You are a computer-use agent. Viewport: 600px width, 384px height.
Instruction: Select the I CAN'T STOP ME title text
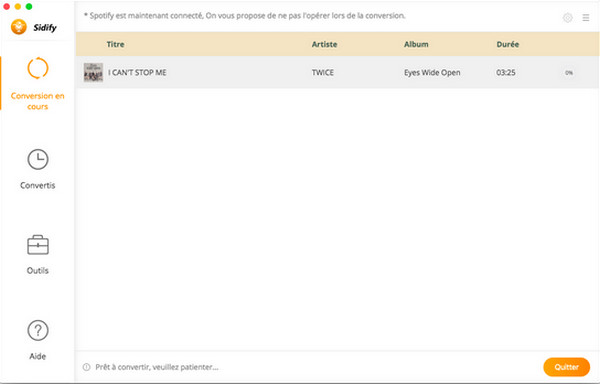tap(137, 72)
